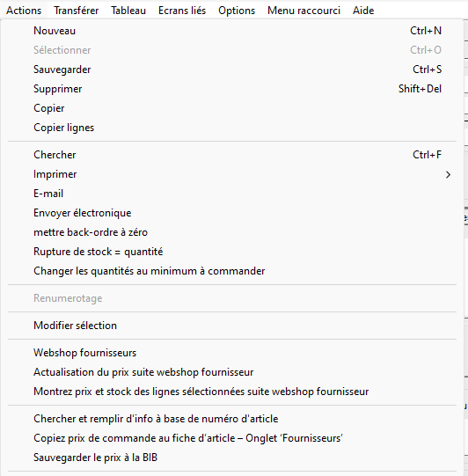This screenshot has height=476, width=468.
Task: Open the Aide menu
Action: click(x=363, y=11)
